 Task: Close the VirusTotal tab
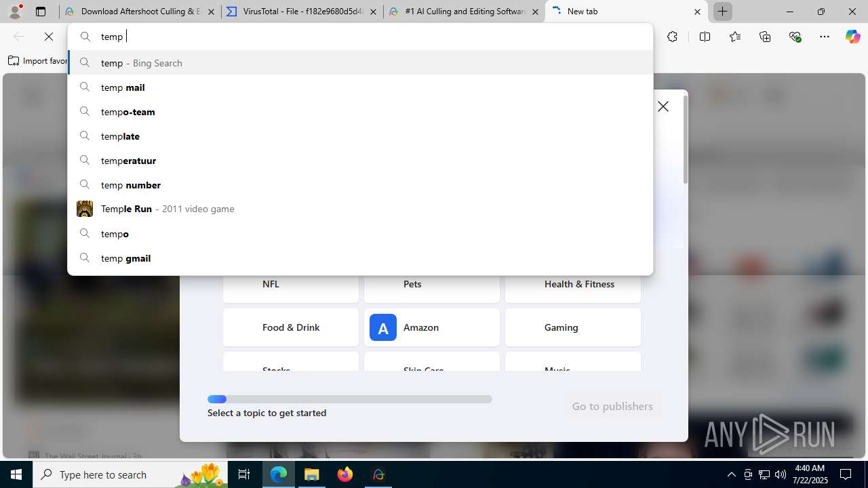pyautogui.click(x=373, y=12)
